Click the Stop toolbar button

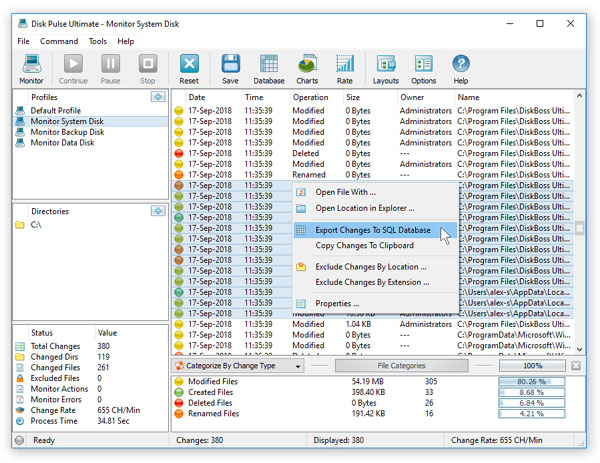148,69
